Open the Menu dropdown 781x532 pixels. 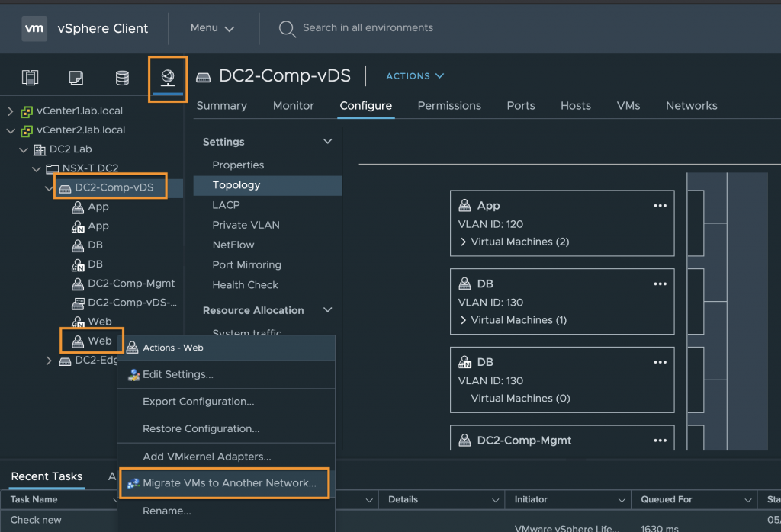point(212,28)
